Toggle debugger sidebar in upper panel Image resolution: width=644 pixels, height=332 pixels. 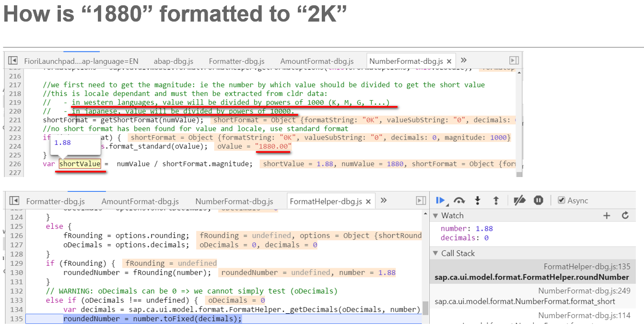coord(514,60)
